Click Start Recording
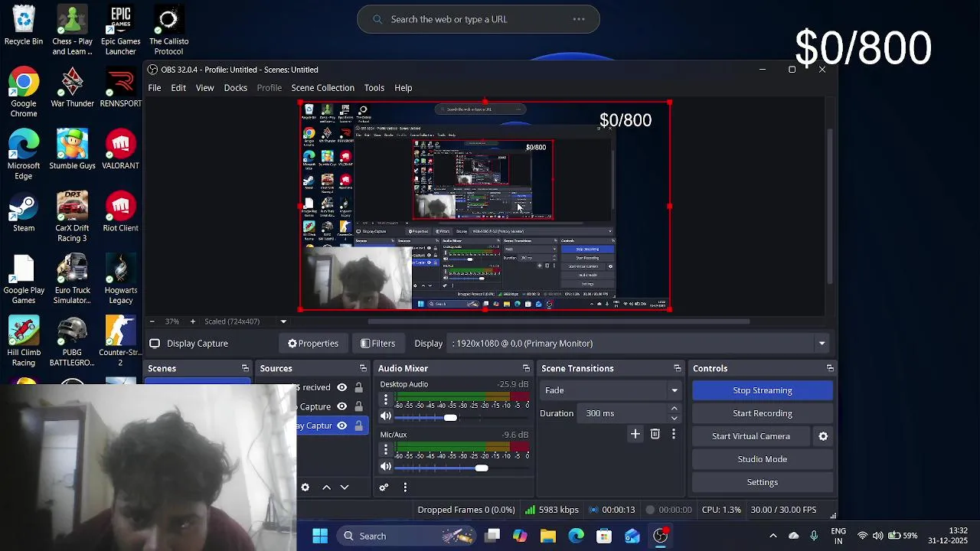Screen dimensions: 980x551 [763, 413]
